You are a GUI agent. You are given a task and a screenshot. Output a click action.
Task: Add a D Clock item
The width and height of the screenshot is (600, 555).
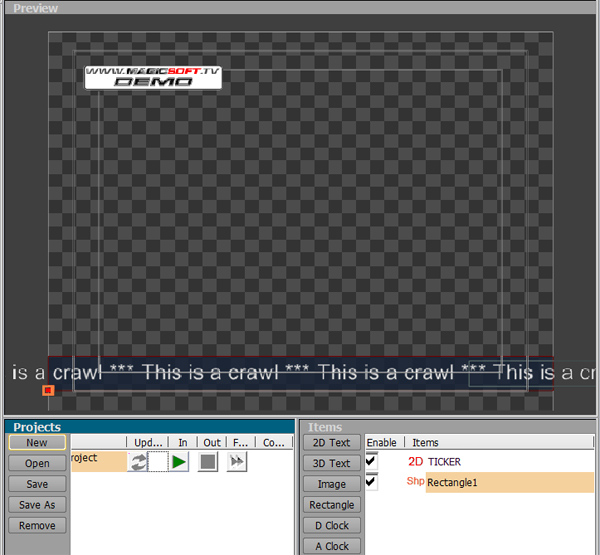tap(332, 526)
